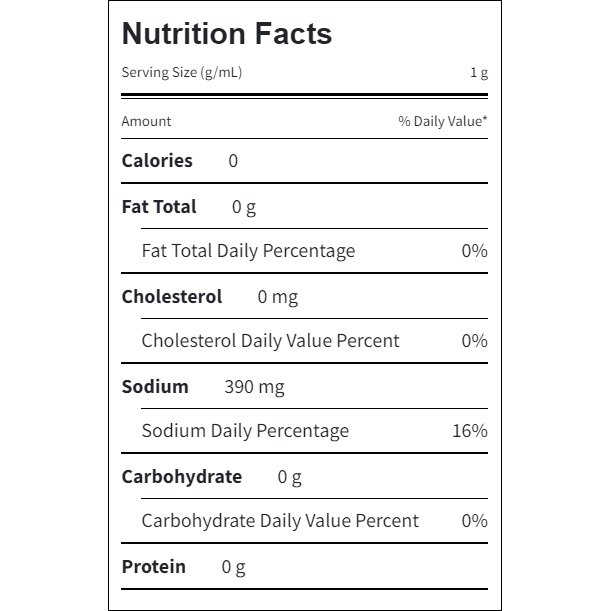
Task: Click the Fat Total Daily Percentage row label
Action: point(248,250)
